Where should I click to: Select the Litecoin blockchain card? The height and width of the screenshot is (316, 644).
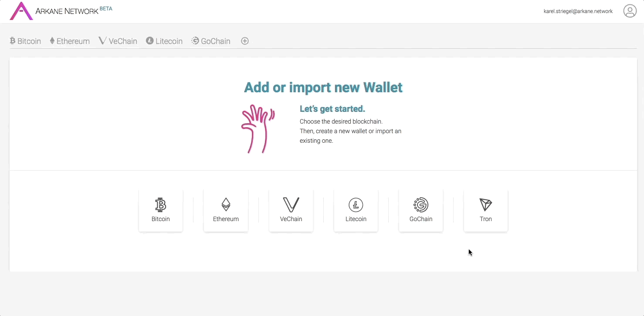tap(356, 210)
